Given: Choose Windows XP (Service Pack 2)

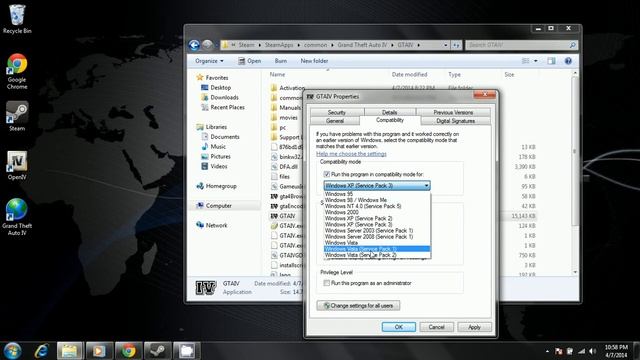Looking at the screenshot, I should pos(377,218).
